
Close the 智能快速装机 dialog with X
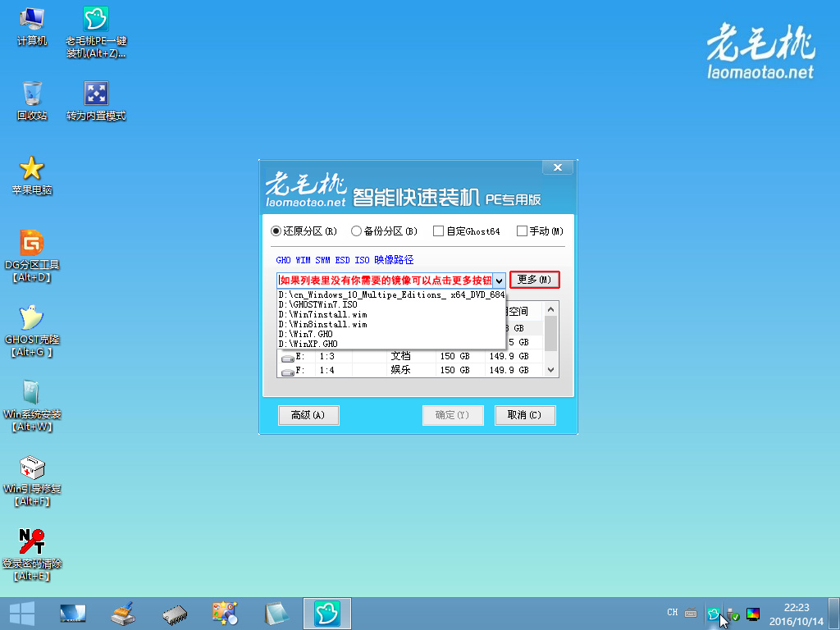557,167
